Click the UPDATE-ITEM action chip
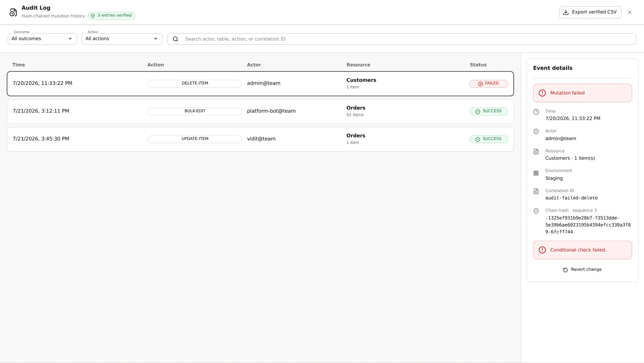Image resolution: width=644 pixels, height=363 pixels. click(x=195, y=139)
